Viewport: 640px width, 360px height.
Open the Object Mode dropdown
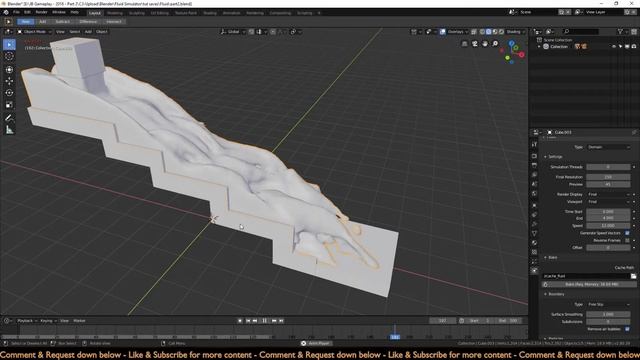coord(34,32)
